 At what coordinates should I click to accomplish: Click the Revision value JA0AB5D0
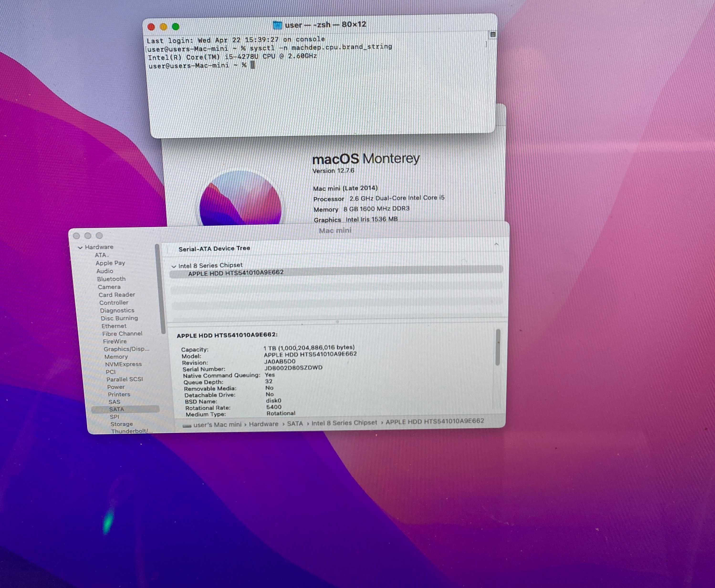coord(280,361)
